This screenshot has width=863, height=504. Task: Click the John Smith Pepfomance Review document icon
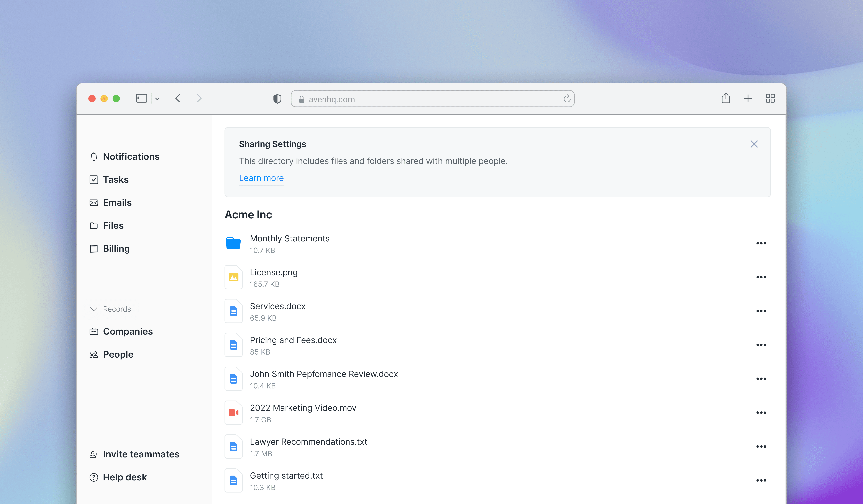[x=234, y=379]
